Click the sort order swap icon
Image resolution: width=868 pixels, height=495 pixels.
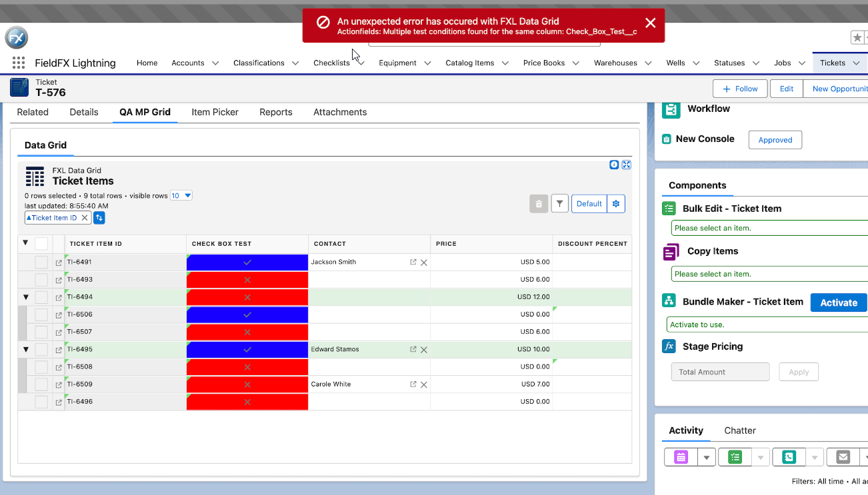(99, 218)
